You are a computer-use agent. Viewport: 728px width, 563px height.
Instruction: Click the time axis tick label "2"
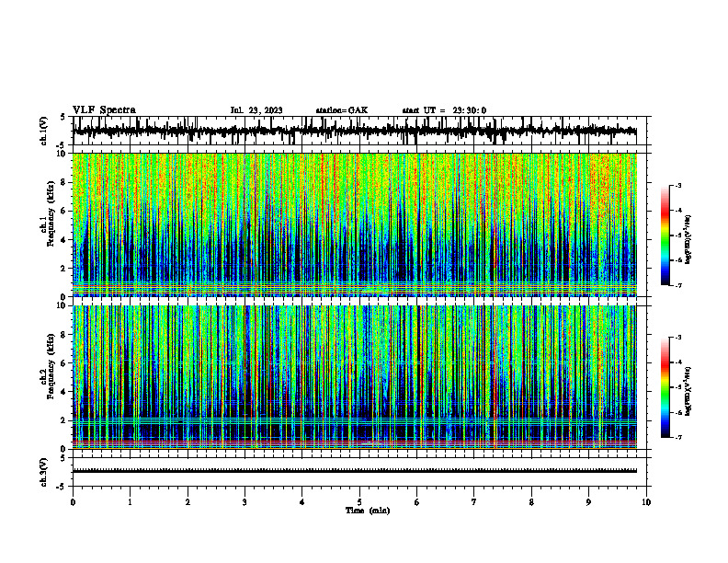pyautogui.click(x=188, y=502)
